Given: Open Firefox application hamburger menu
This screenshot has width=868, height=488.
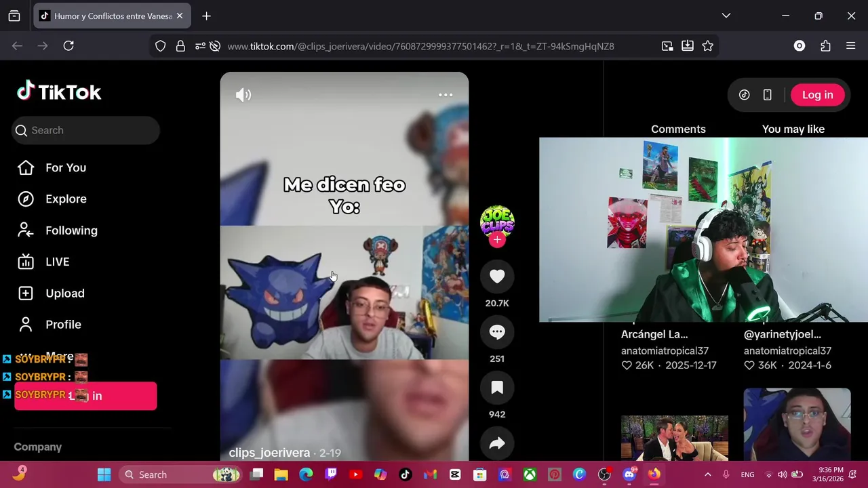Looking at the screenshot, I should point(851,46).
